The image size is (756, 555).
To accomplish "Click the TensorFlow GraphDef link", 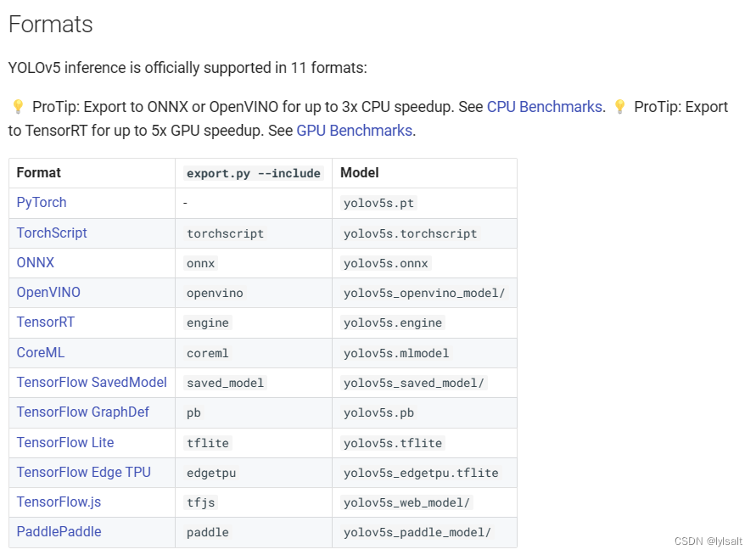I will pos(83,412).
